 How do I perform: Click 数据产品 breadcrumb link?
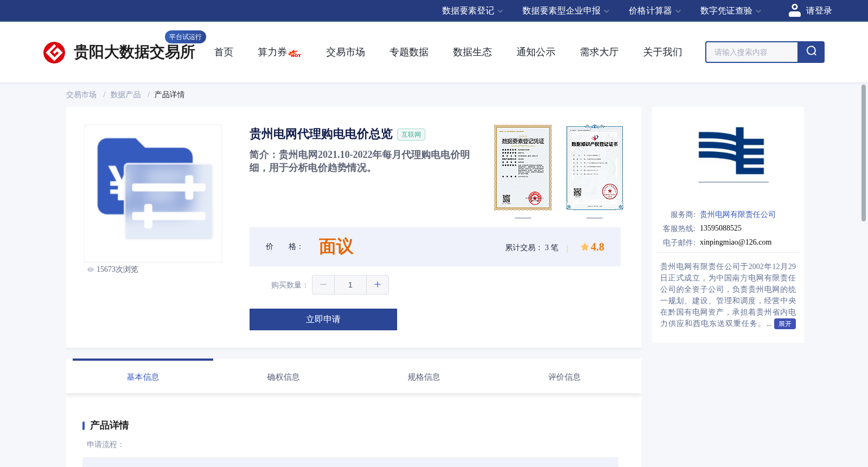pos(125,95)
